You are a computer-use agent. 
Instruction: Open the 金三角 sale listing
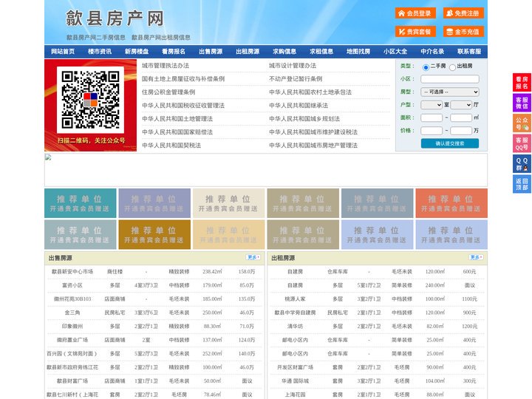click(x=72, y=313)
